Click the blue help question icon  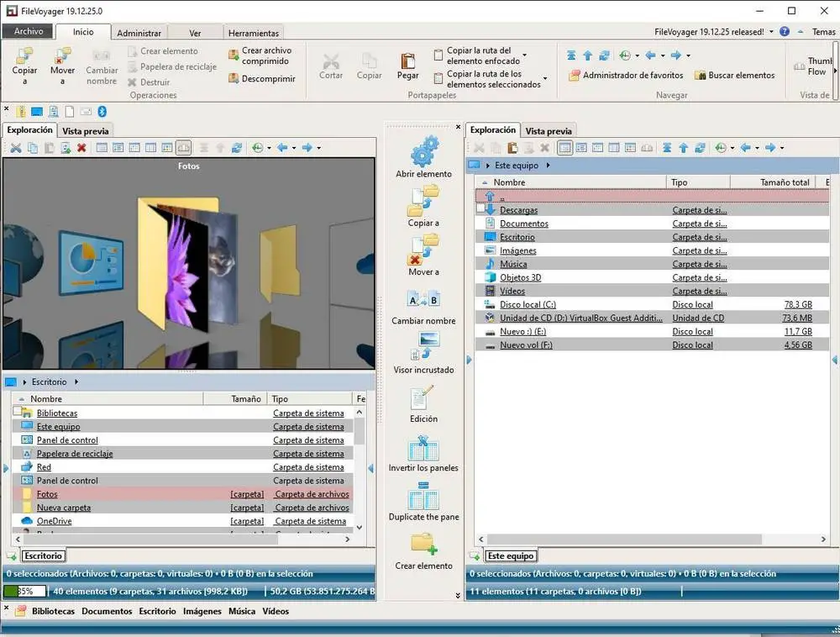pos(785,32)
